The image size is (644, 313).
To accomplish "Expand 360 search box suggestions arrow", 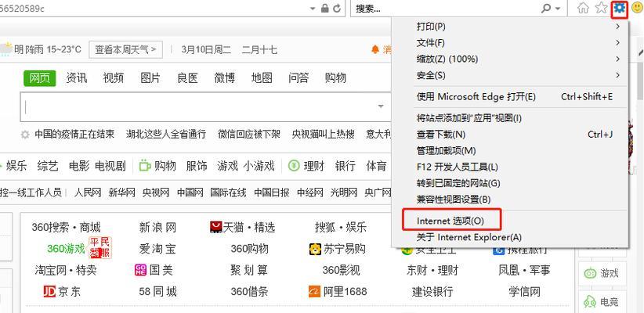I will click(381, 106).
